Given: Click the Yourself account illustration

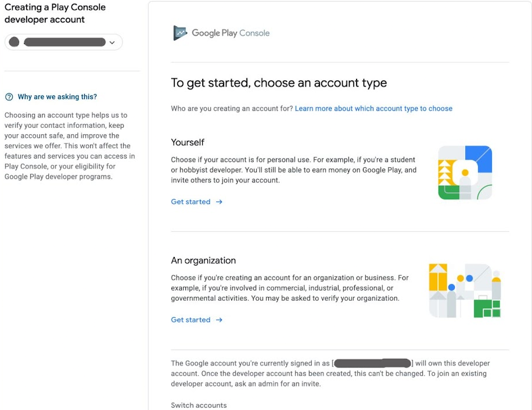Looking at the screenshot, I should pyautogui.click(x=465, y=172).
